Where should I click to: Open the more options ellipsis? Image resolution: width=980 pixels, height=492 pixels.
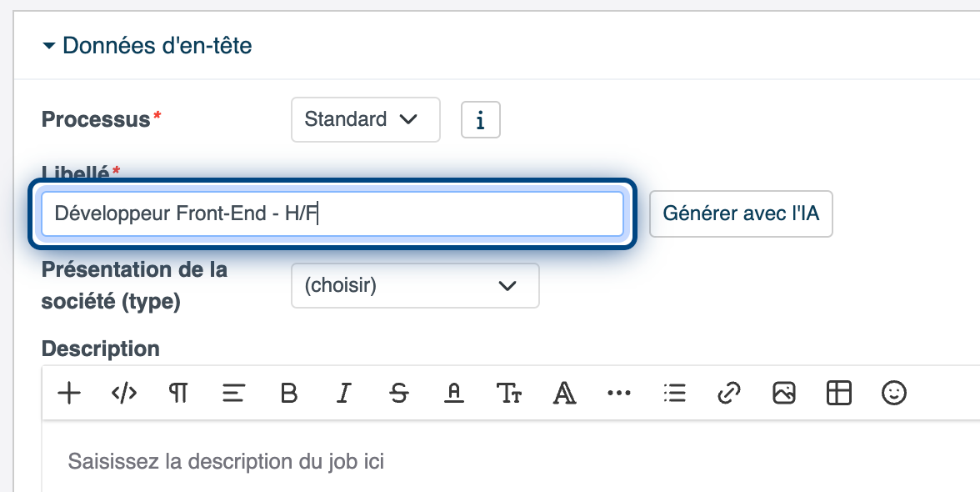click(x=618, y=393)
